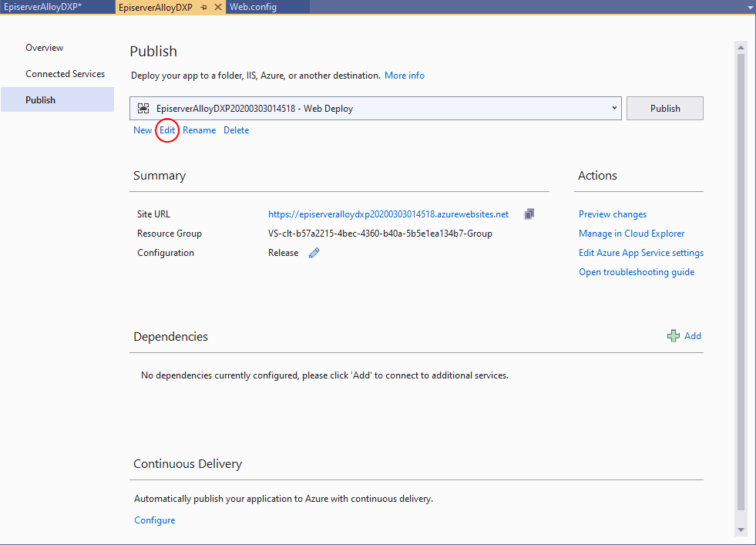Click the green plus Add dependency icon

pyautogui.click(x=674, y=336)
